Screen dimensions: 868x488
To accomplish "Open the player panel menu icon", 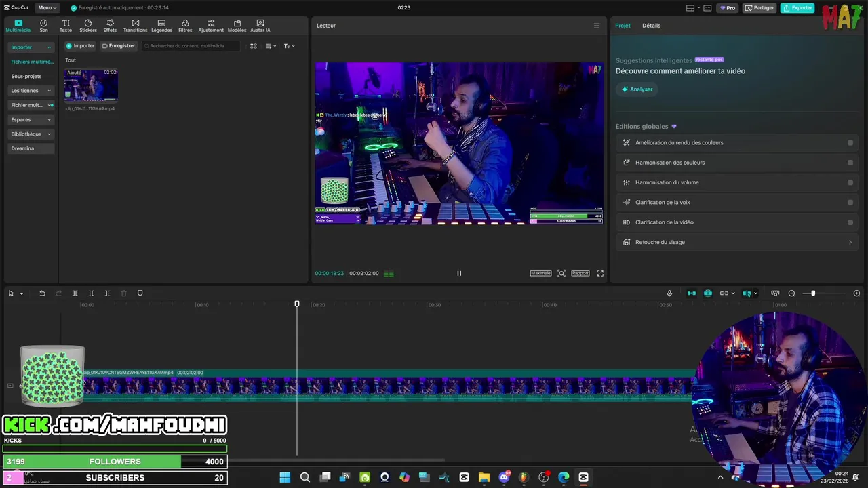I will coord(597,26).
